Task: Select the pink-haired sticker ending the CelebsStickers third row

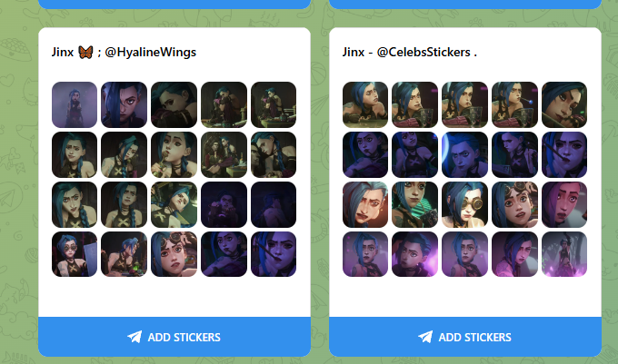Action: (x=564, y=204)
